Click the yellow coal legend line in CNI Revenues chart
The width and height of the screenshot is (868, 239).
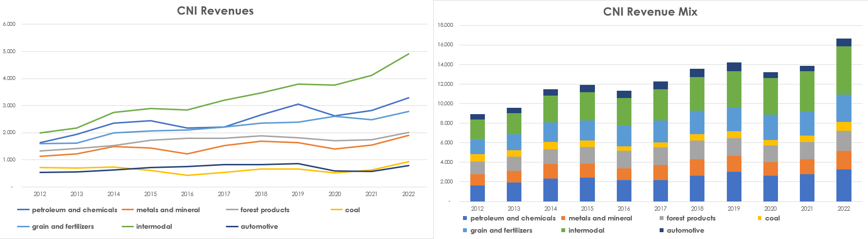[337, 210]
